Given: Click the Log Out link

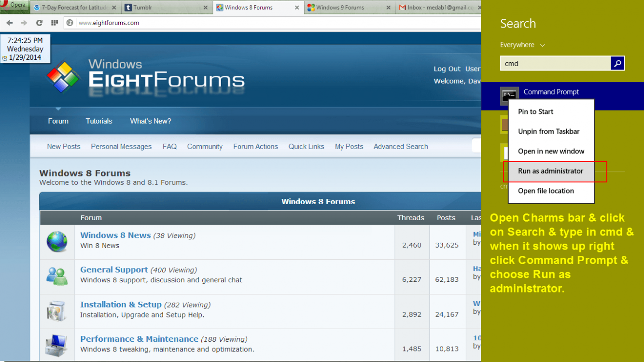Looking at the screenshot, I should click(x=447, y=69).
